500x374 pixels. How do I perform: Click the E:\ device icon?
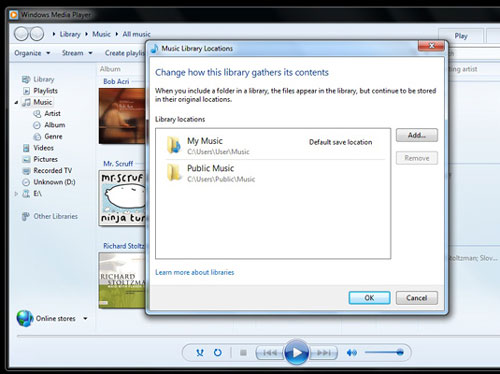(x=26, y=193)
